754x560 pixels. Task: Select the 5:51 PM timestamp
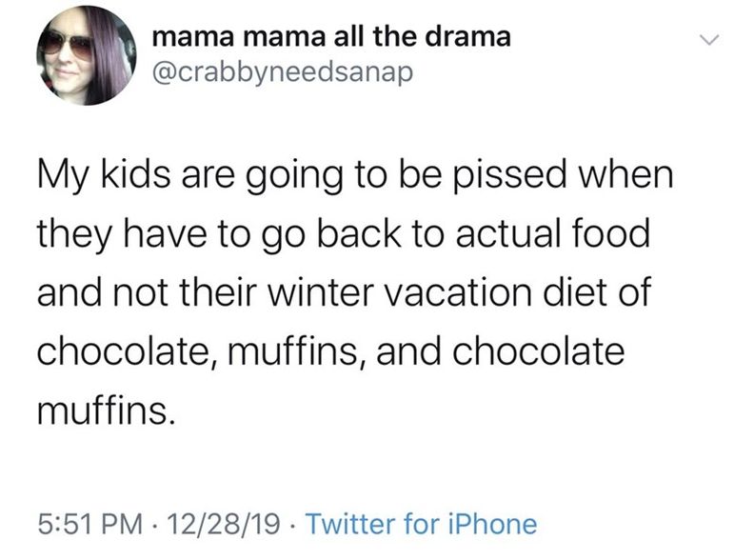coord(89,524)
